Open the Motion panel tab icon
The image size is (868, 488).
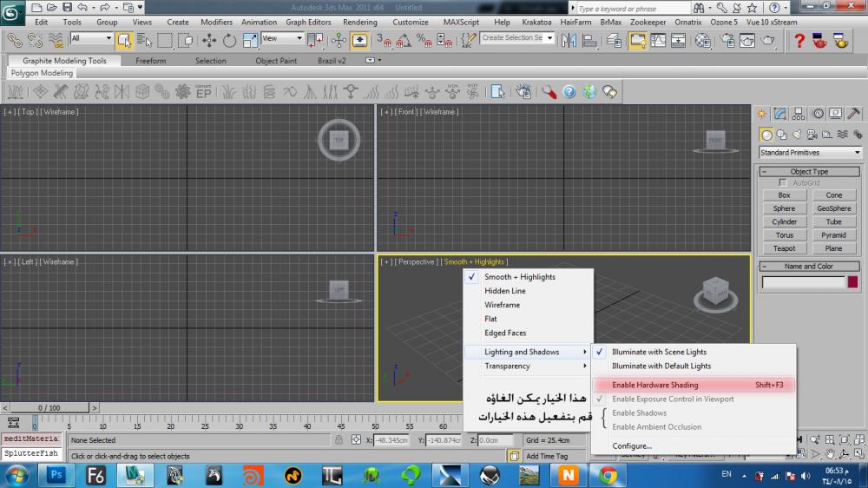817,114
